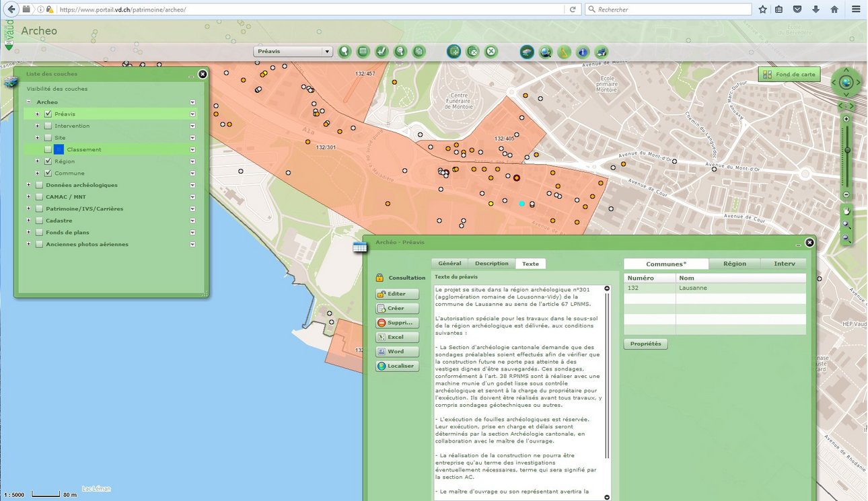Click the Propriétés button

point(645,344)
